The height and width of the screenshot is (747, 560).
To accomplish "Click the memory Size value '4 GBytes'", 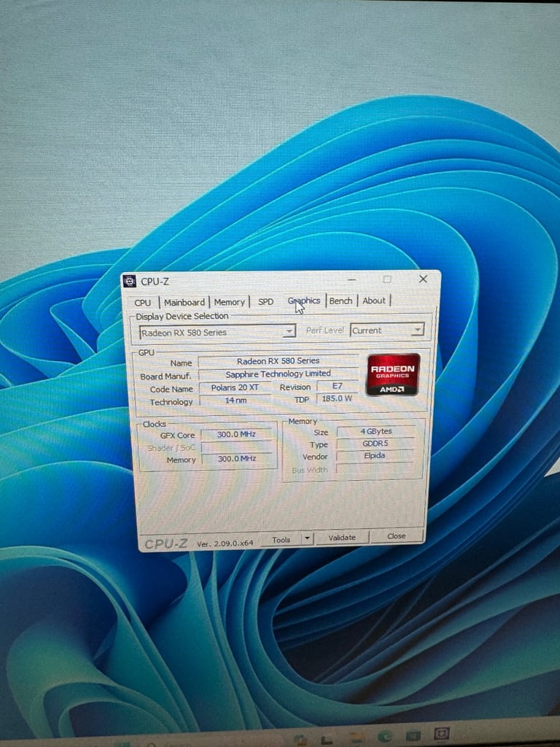I will tap(376, 431).
